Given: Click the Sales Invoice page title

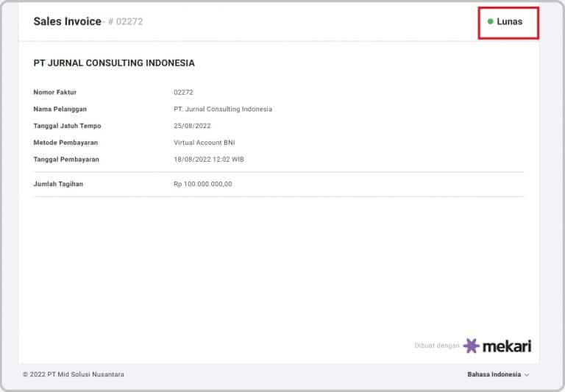Looking at the screenshot, I should coord(67,21).
